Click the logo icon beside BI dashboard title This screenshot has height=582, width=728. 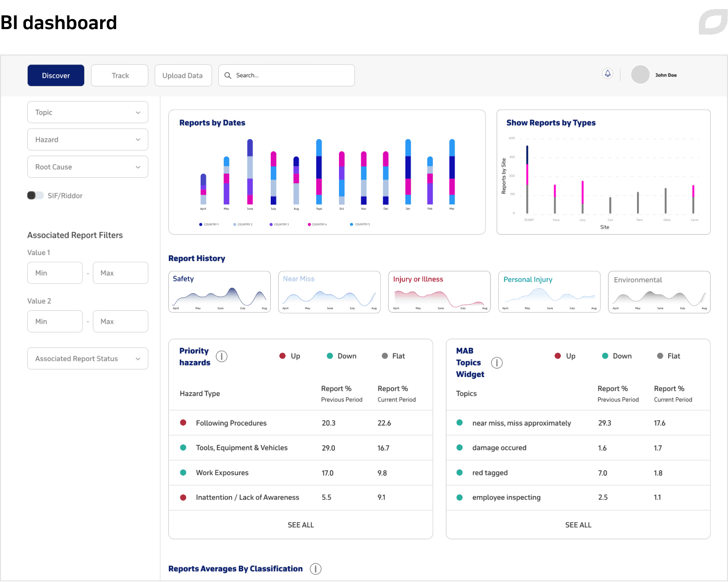coord(713,22)
